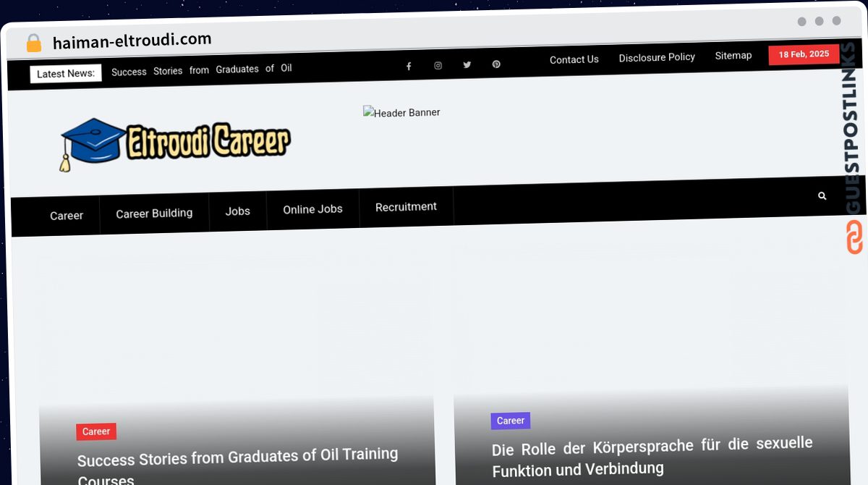
Task: Visit the Sitemap link
Action: point(733,56)
